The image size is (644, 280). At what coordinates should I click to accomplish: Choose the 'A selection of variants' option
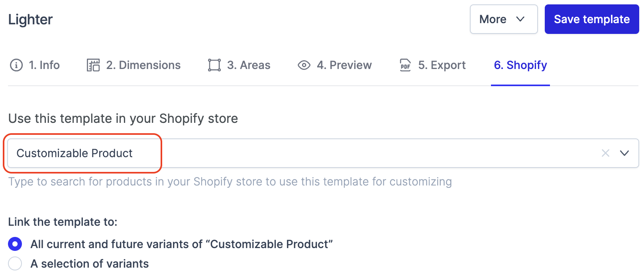pyautogui.click(x=15, y=263)
